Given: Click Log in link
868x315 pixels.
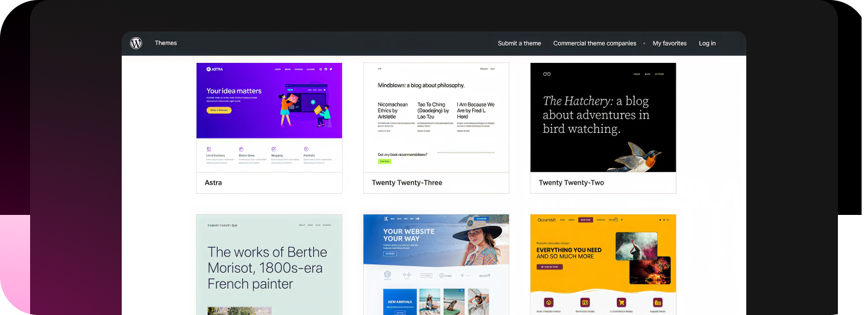Looking at the screenshot, I should coord(707,44).
